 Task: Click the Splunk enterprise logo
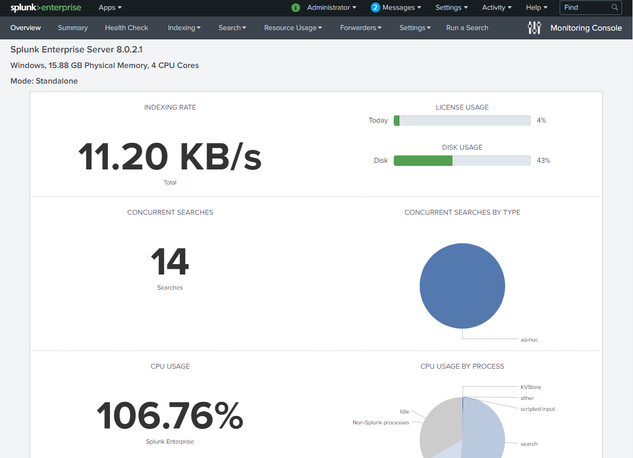click(x=46, y=8)
